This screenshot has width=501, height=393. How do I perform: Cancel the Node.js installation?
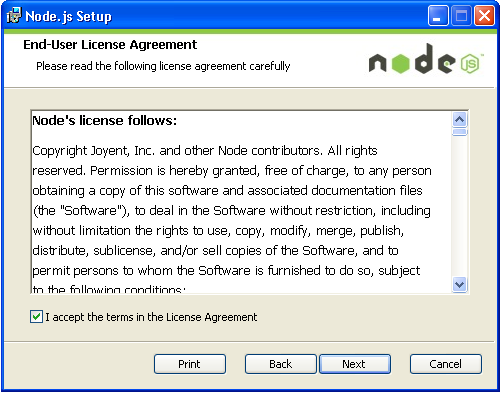tap(446, 364)
